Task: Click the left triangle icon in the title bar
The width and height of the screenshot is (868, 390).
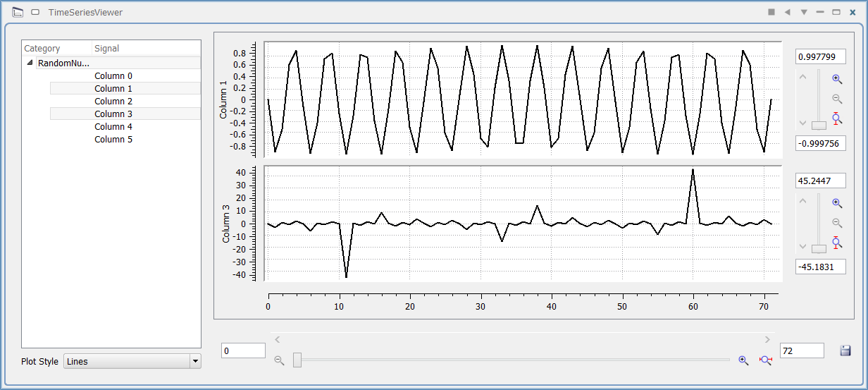Action: click(x=788, y=12)
